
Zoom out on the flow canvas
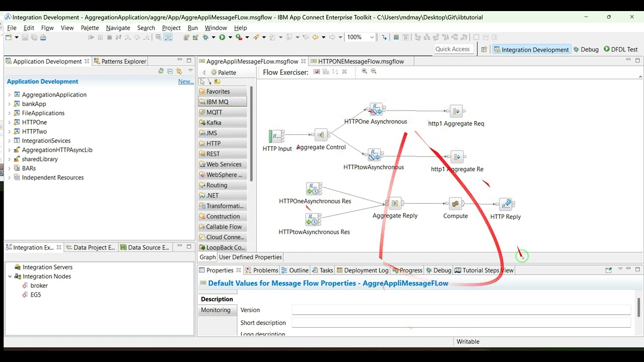point(374,71)
